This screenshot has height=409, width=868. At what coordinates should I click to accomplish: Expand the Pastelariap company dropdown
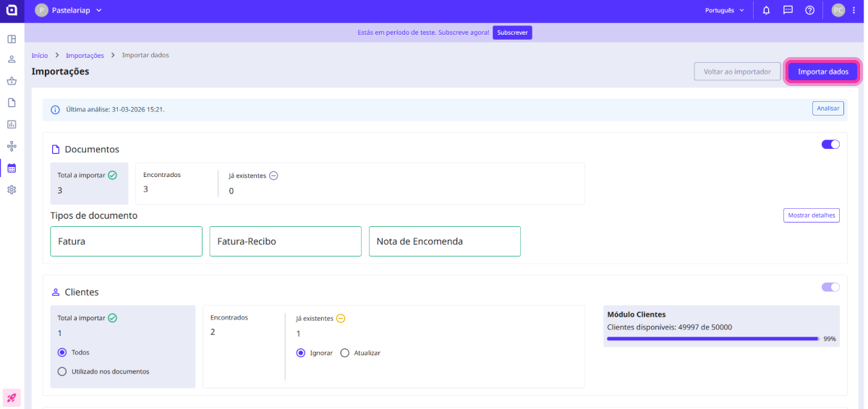69,10
